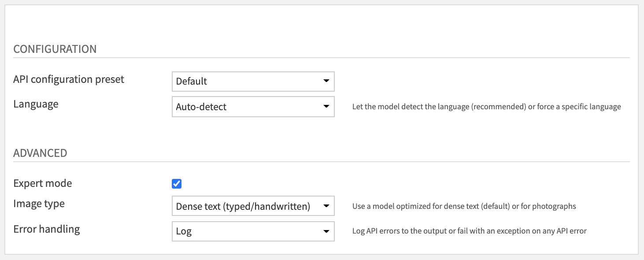Click the Language dropdown caret icon
This screenshot has height=260, width=644.
pyautogui.click(x=326, y=107)
